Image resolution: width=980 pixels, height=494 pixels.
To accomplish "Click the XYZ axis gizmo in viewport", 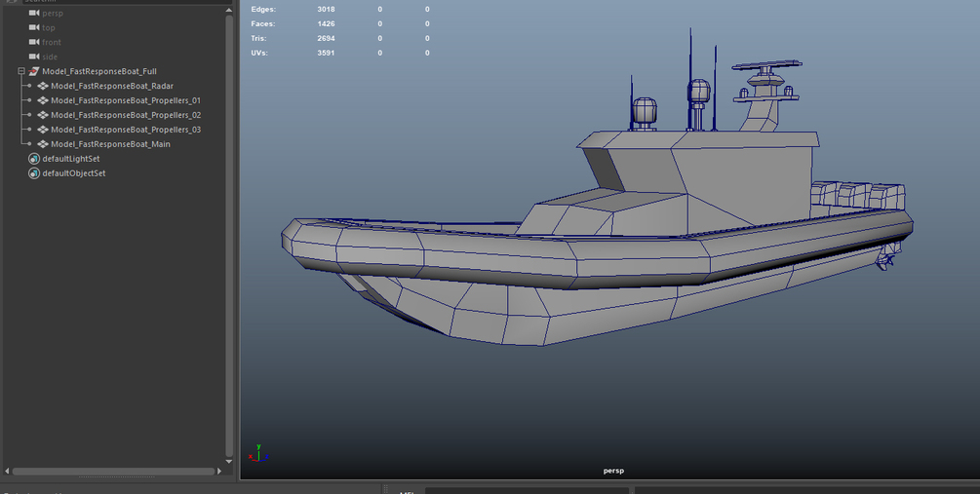I will coord(258,453).
